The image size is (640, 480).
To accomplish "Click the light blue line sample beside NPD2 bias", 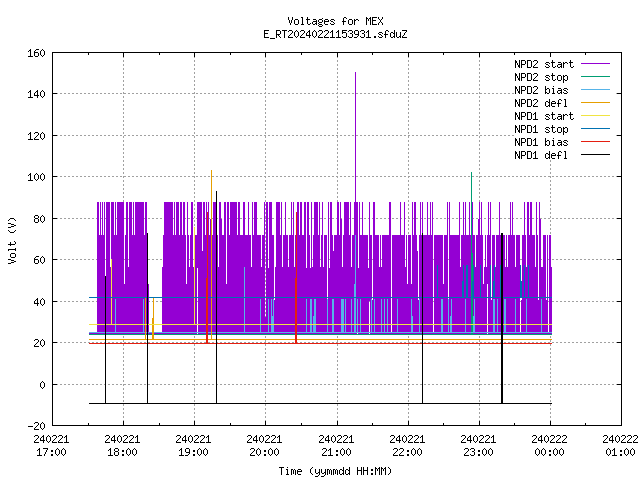I will pyautogui.click(x=595, y=89).
